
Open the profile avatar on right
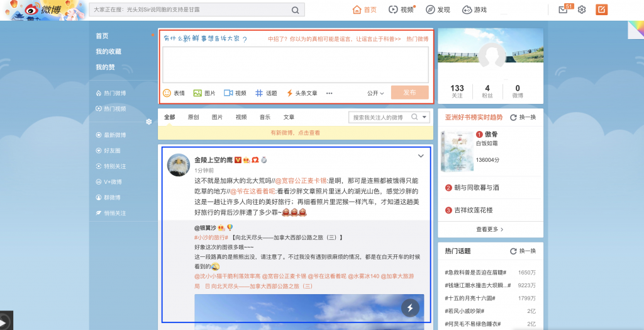(x=492, y=55)
